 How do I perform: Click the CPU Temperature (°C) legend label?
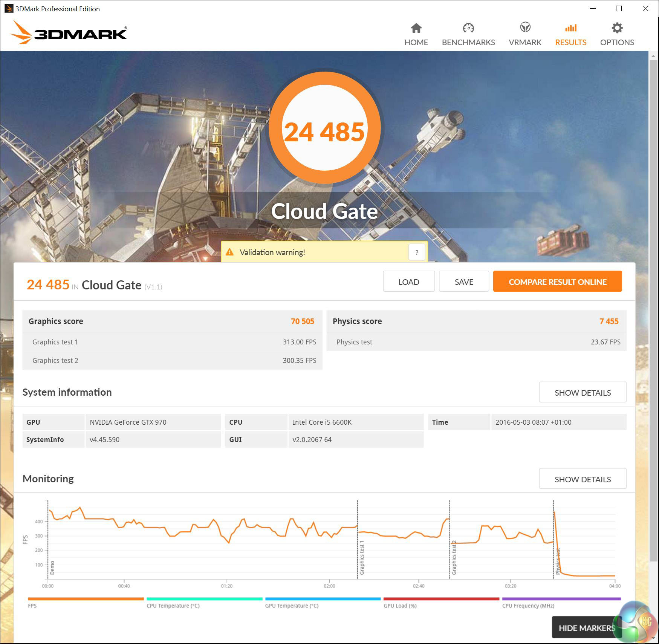pos(173,606)
